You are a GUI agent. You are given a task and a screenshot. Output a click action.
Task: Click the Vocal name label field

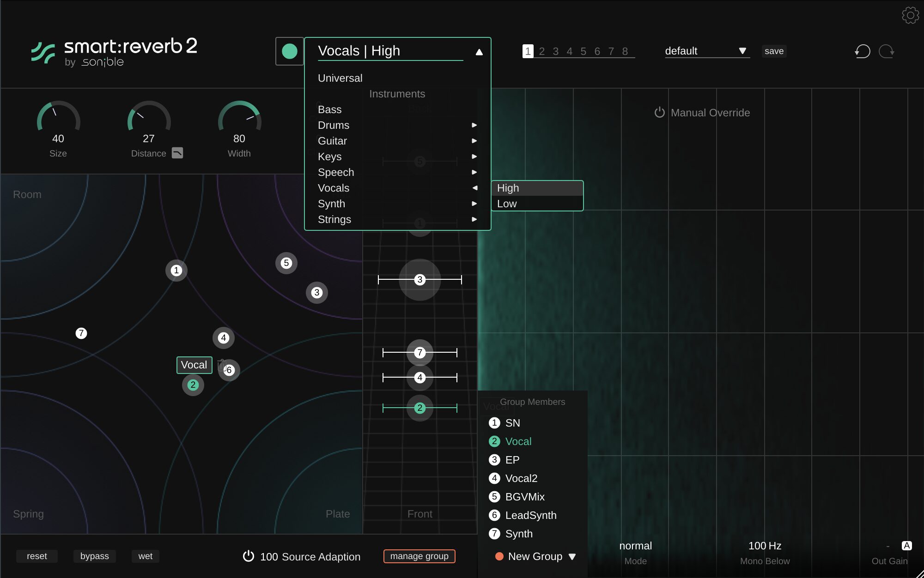(194, 365)
